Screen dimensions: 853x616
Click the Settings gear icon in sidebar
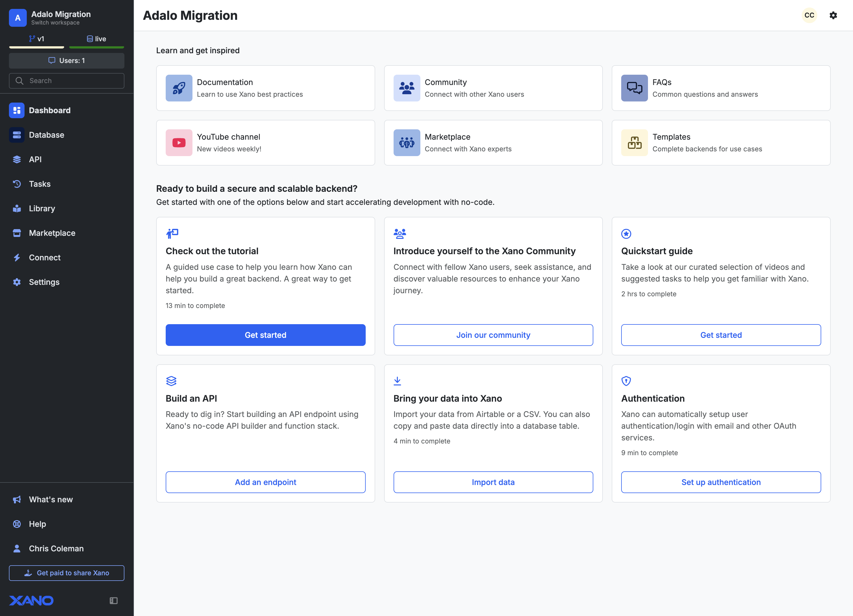coord(17,282)
